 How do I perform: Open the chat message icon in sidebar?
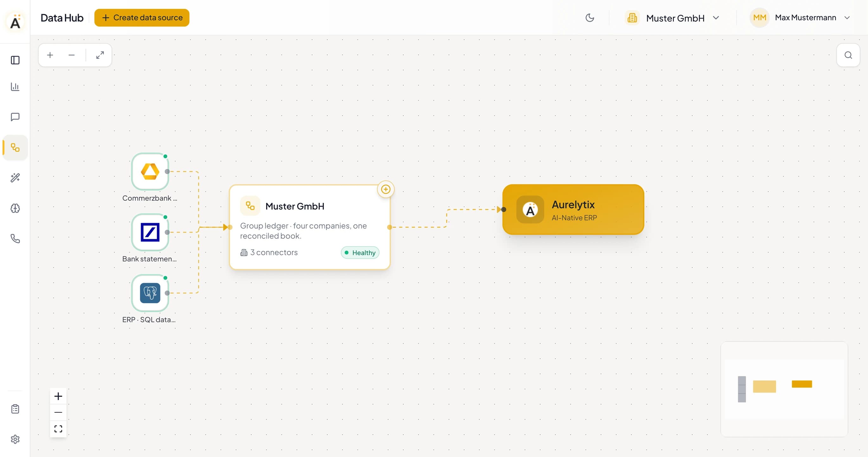pos(15,117)
